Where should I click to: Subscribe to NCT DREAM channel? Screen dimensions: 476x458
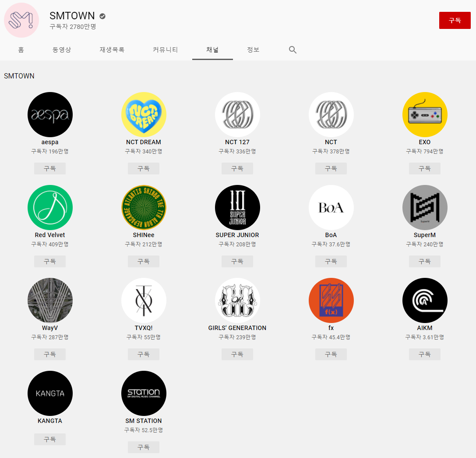click(144, 168)
